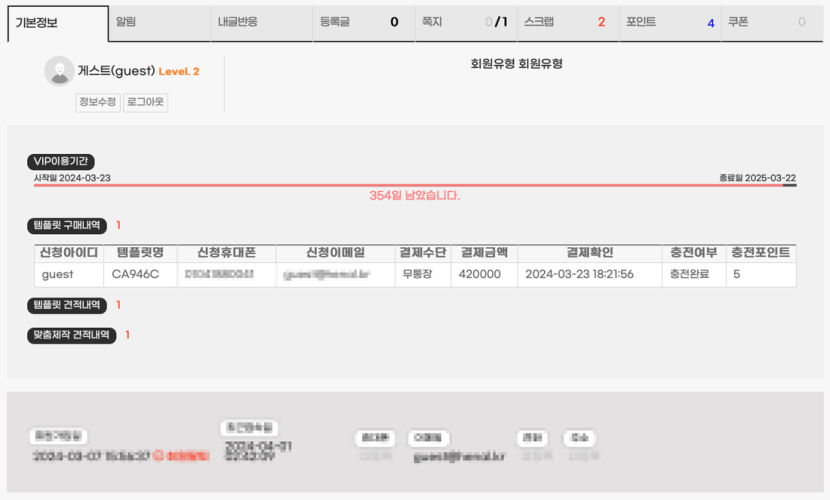Viewport: 830px width, 500px height.
Task: Open the 기본정보 tab
Action: click(x=58, y=23)
